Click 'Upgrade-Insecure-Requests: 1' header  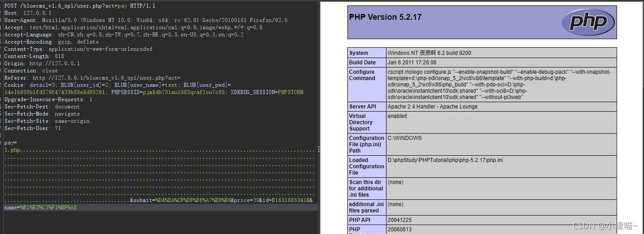(48, 99)
